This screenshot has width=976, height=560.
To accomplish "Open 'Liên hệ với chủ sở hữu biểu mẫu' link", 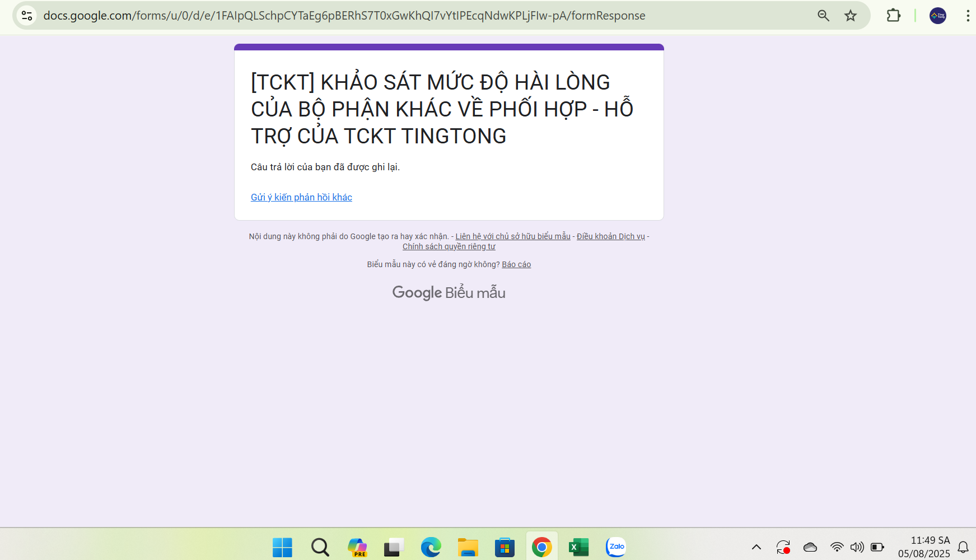I will pyautogui.click(x=512, y=236).
